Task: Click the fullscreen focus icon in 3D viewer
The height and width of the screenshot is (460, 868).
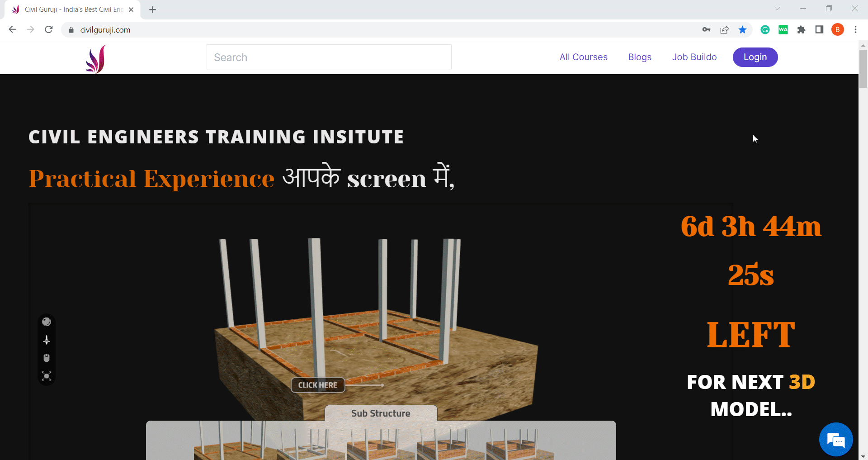Action: 47,376
